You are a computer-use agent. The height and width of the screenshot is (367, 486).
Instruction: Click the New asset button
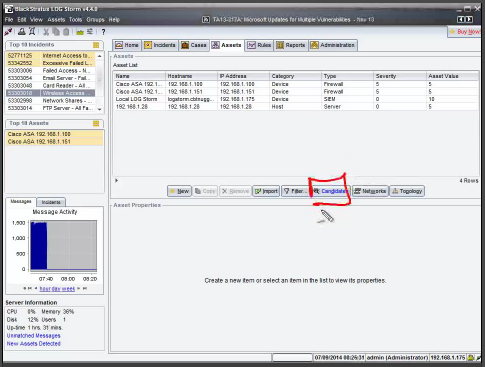pyautogui.click(x=179, y=191)
